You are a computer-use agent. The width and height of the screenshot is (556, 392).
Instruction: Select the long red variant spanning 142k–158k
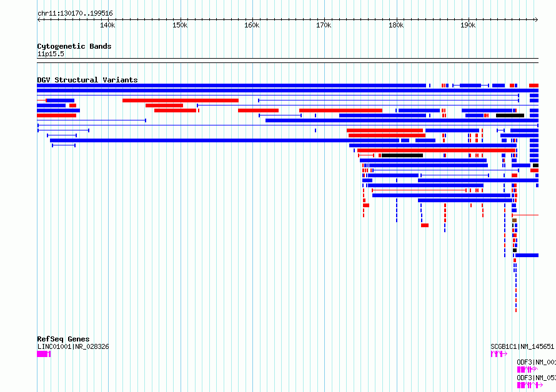pyautogui.click(x=181, y=100)
